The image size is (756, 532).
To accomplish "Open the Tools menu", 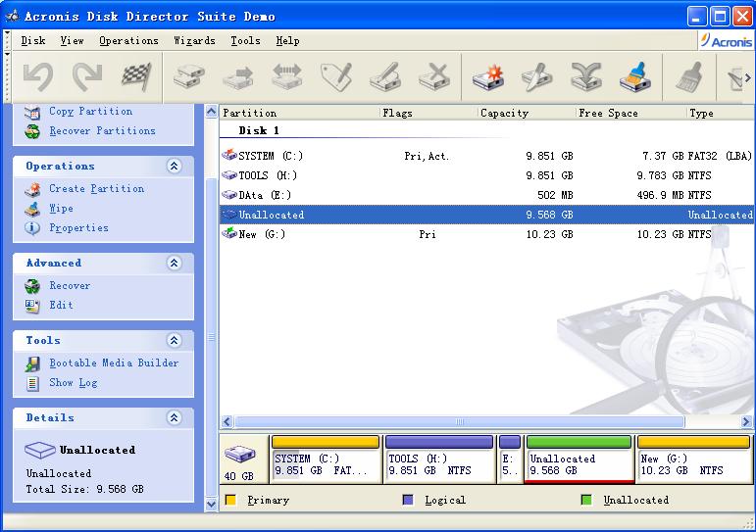I will [245, 41].
